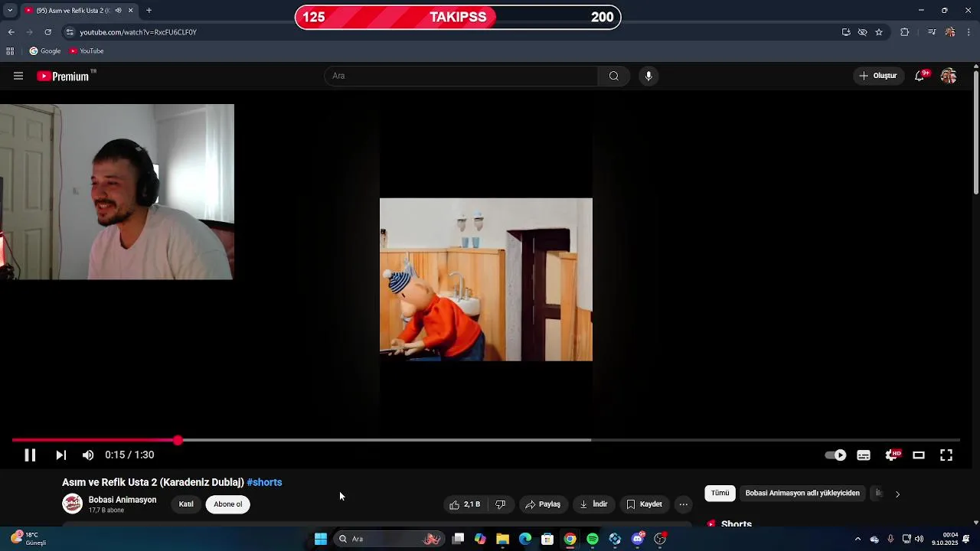
Task: Expand the system tray hidden icons chevron
Action: pyautogui.click(x=857, y=539)
